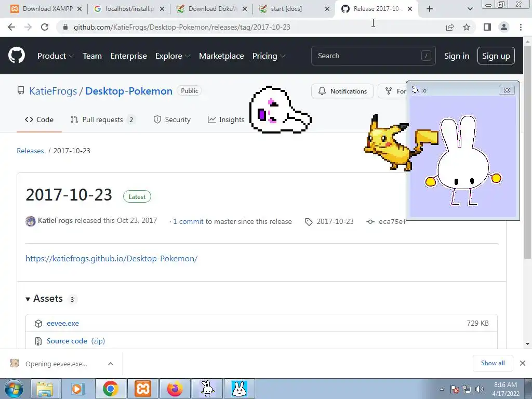532x399 pixels.
Task: Click the Notifications bell button
Action: 342,91
